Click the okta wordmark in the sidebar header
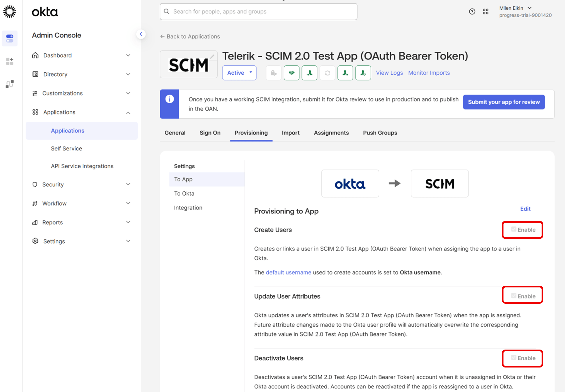Image resolution: width=565 pixels, height=392 pixels. click(x=45, y=12)
